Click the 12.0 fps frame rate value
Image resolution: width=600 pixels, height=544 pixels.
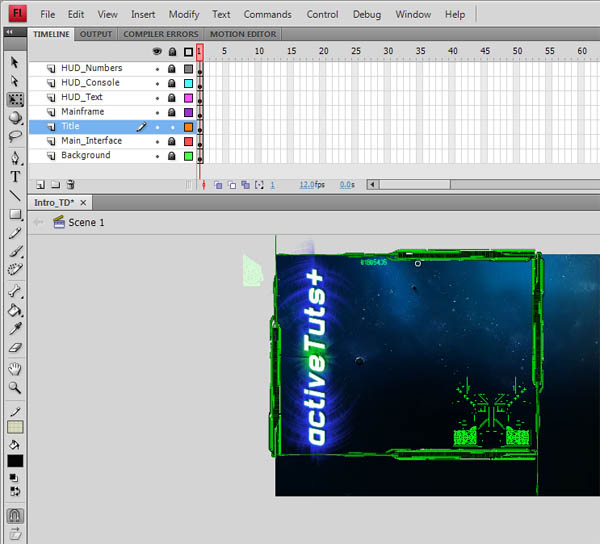point(307,185)
